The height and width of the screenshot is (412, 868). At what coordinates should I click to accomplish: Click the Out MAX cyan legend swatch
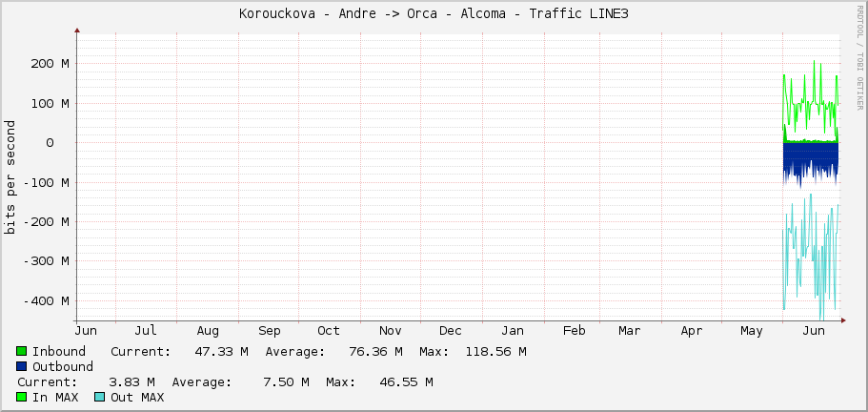pos(100,397)
